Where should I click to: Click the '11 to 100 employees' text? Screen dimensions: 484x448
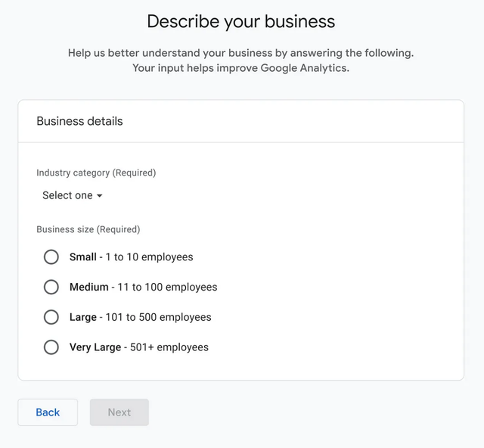(167, 288)
